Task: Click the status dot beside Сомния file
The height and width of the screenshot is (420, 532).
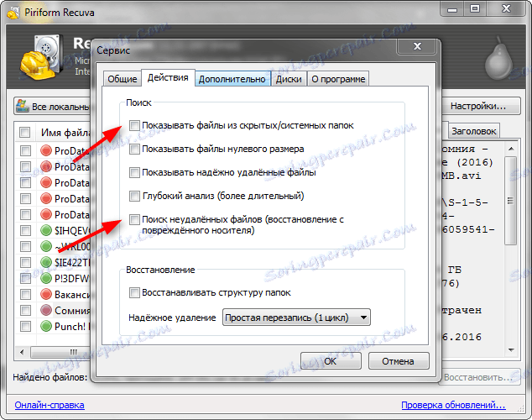Action: tap(46, 310)
